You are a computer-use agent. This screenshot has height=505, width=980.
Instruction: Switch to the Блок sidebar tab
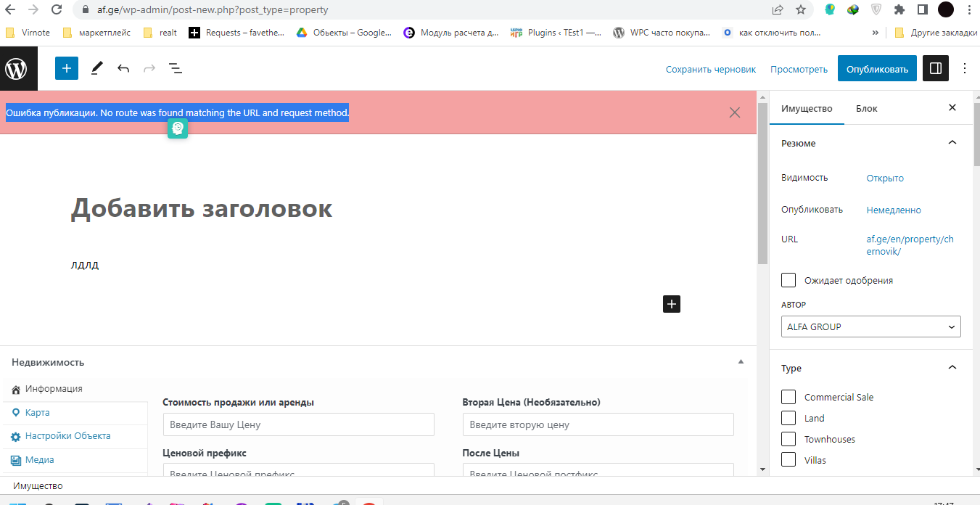pyautogui.click(x=867, y=108)
